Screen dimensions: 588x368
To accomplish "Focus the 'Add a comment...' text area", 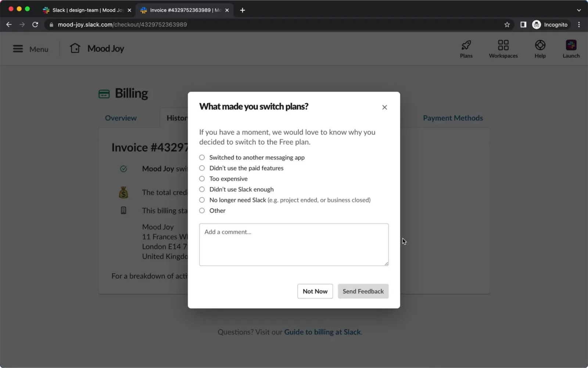I will point(294,245).
